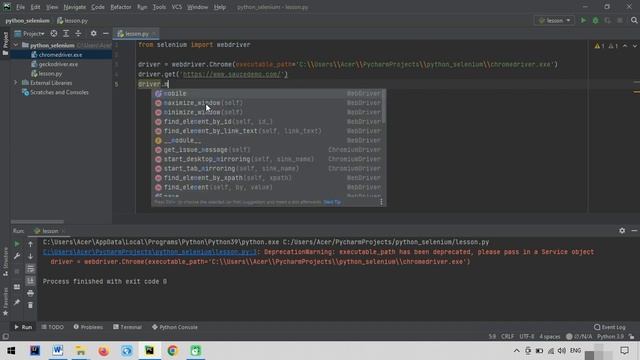Pin the Run tab with pin icon
Image resolution: width=640 pixels, height=360 pixels.
pyautogui.click(x=17, y=302)
